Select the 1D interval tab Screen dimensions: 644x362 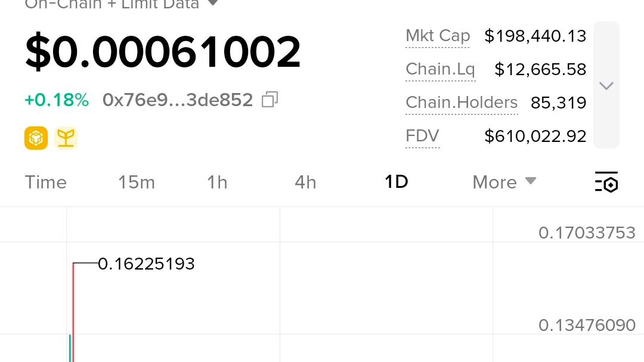(397, 182)
